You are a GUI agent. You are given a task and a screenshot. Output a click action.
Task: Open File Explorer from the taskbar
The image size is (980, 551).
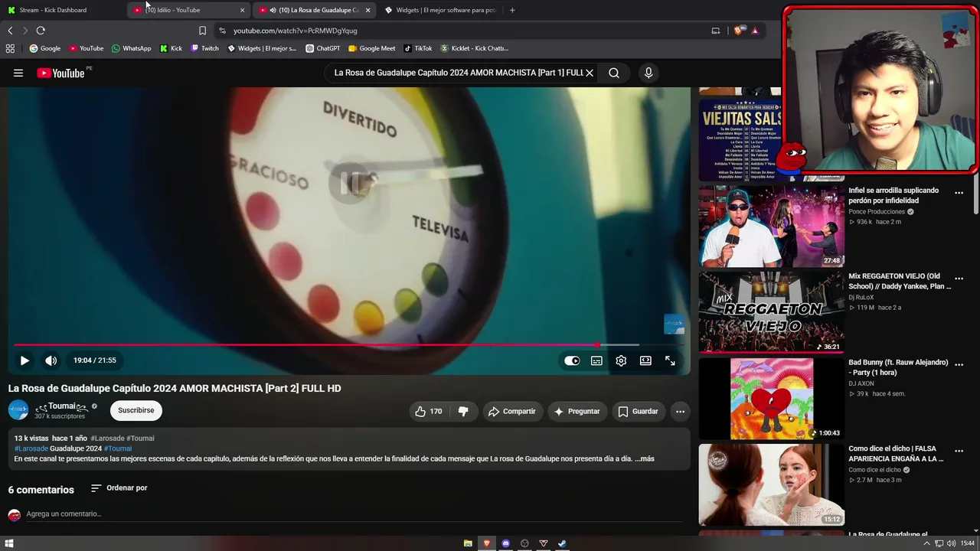click(x=468, y=543)
